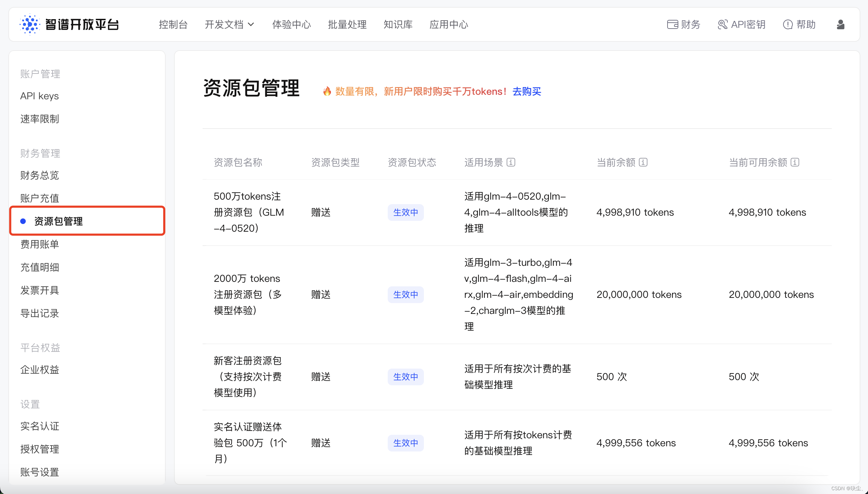Open 控制台 in top navigation
868x494 pixels.
(173, 24)
